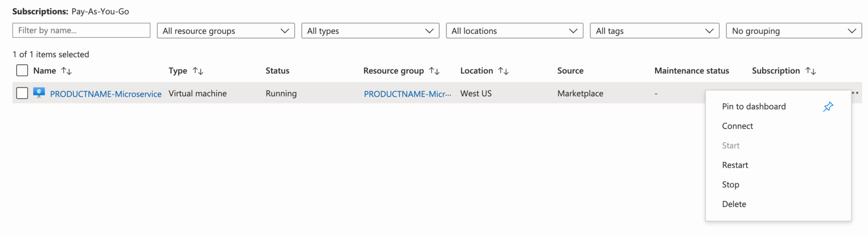Select Stop in the context menu
This screenshot has height=235, width=868.
click(731, 184)
